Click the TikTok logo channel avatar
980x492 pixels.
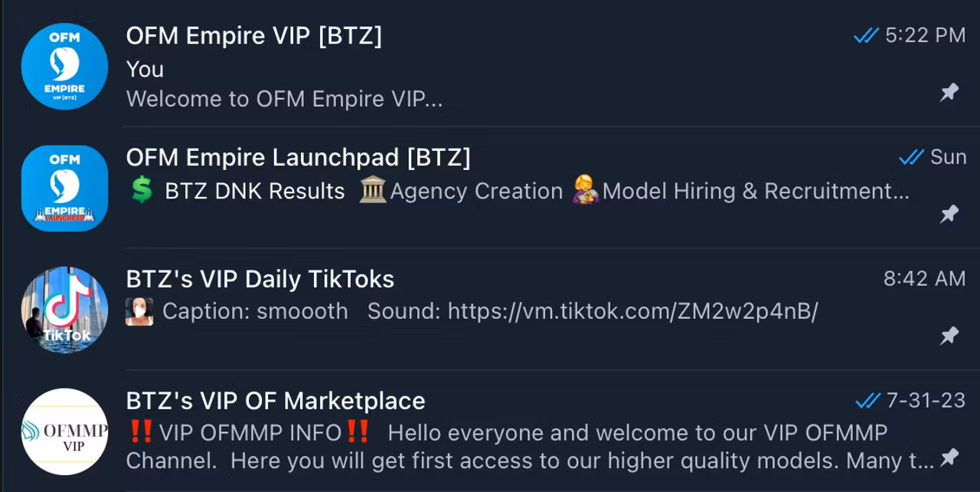tap(64, 310)
